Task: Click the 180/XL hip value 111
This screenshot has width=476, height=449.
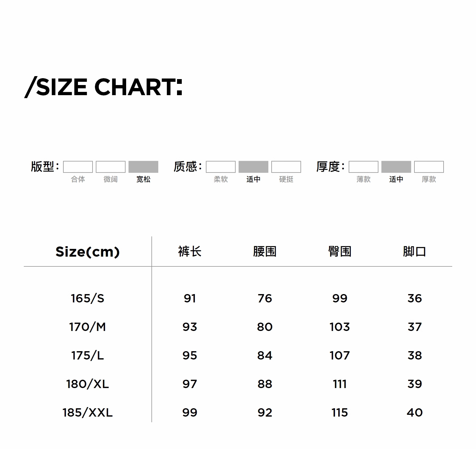Action: click(340, 384)
